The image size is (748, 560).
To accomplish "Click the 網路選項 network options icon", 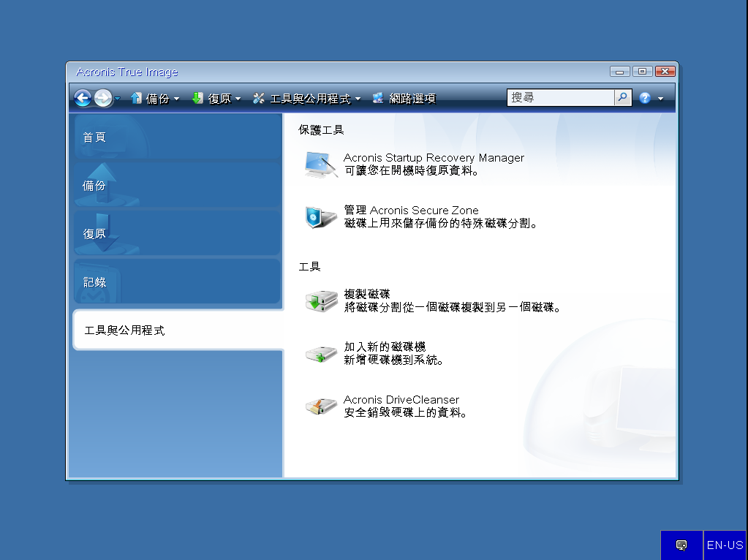I will click(378, 98).
